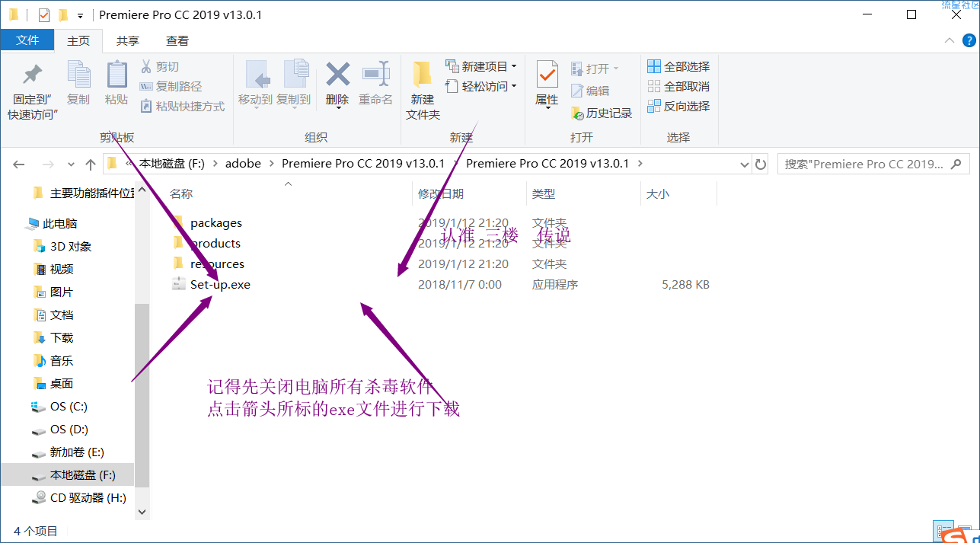
Task: Sort by Size (大小) column header
Action: (x=657, y=194)
